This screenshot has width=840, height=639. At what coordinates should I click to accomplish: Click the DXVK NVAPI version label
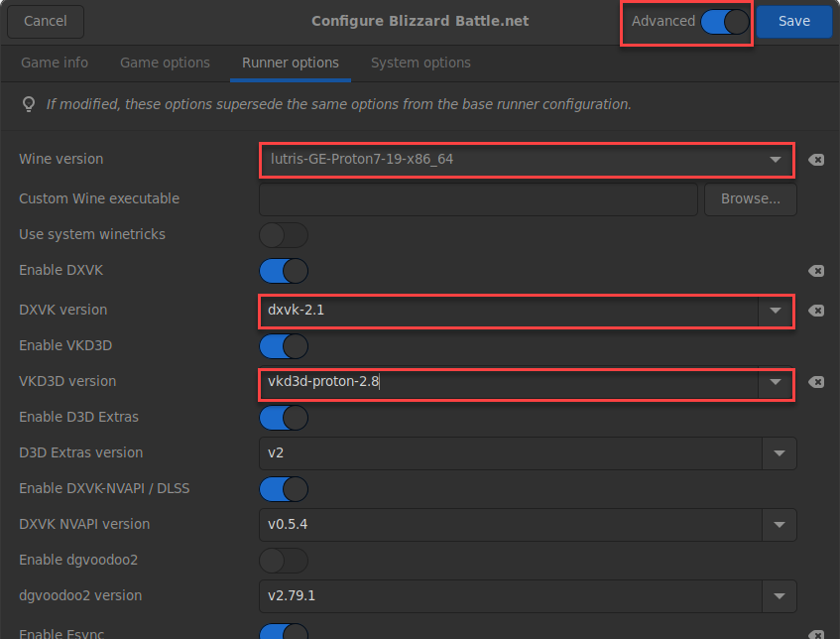click(84, 524)
